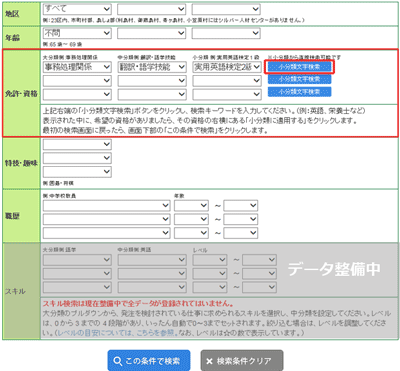The height and width of the screenshot is (371, 400).
Task: Click the 年齢 row label
Action: point(12,38)
